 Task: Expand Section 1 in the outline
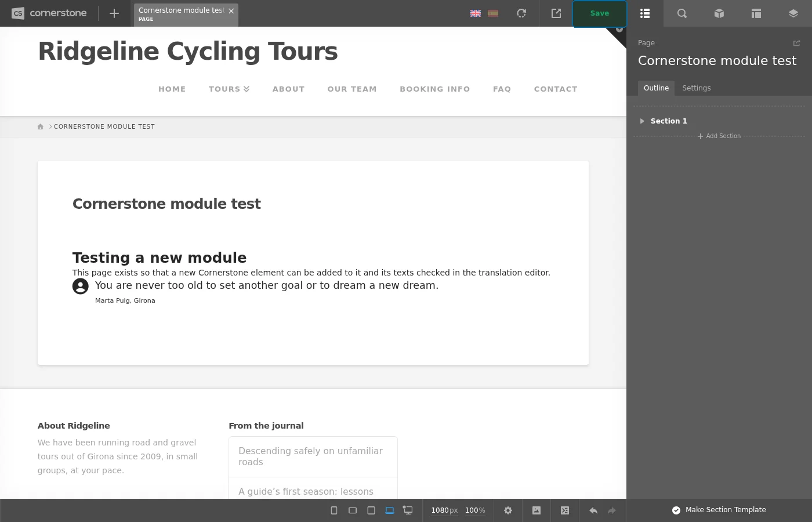(x=642, y=121)
